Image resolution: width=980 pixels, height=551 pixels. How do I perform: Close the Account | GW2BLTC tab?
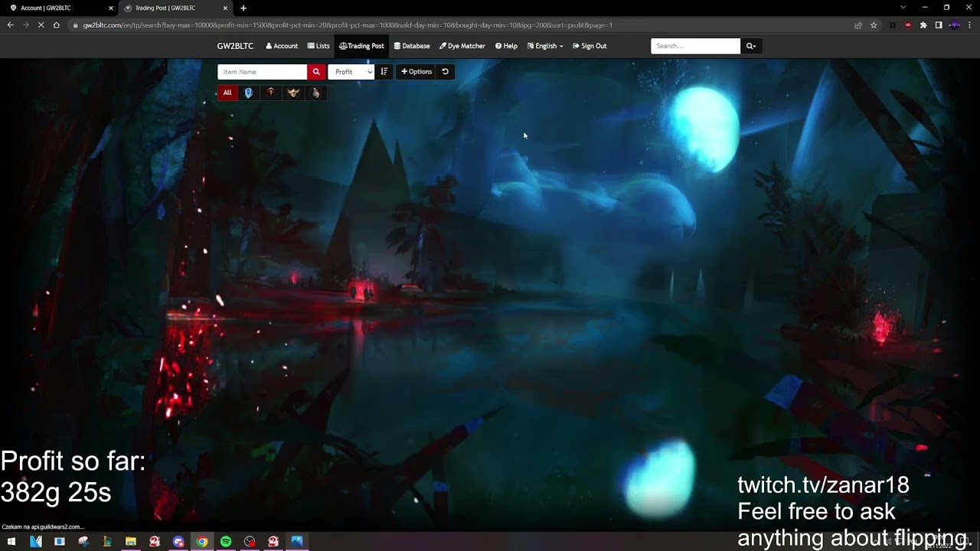point(110,8)
